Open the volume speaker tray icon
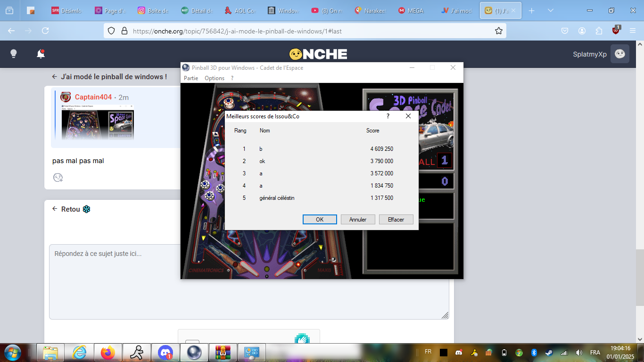Viewport: 644px width, 362px height. point(579,353)
